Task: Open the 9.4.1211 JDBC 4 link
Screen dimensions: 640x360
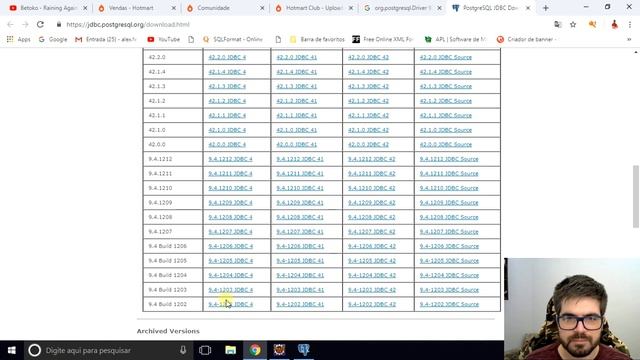Action: (x=230, y=173)
